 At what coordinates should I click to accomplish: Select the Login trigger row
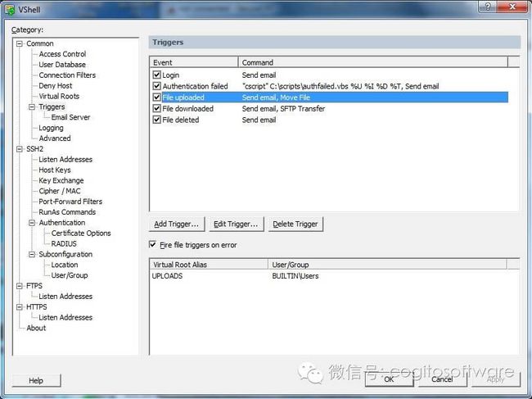(329, 75)
